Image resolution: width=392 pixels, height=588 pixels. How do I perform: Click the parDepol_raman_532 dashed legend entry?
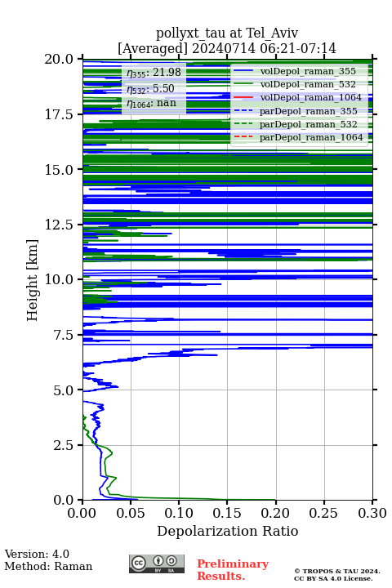pos(295,124)
